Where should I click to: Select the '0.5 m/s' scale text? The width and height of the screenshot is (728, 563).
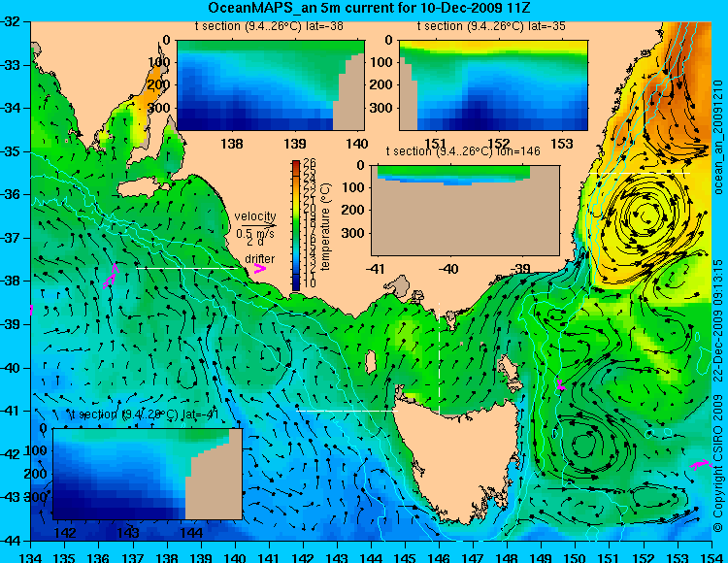(255, 234)
